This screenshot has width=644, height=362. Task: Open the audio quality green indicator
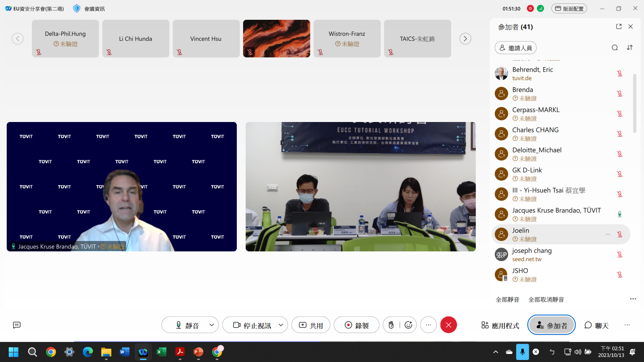[x=540, y=8]
